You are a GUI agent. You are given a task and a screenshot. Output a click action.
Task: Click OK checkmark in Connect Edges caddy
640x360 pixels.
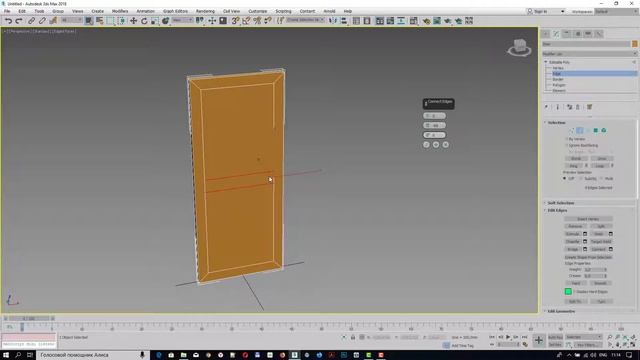[426, 144]
